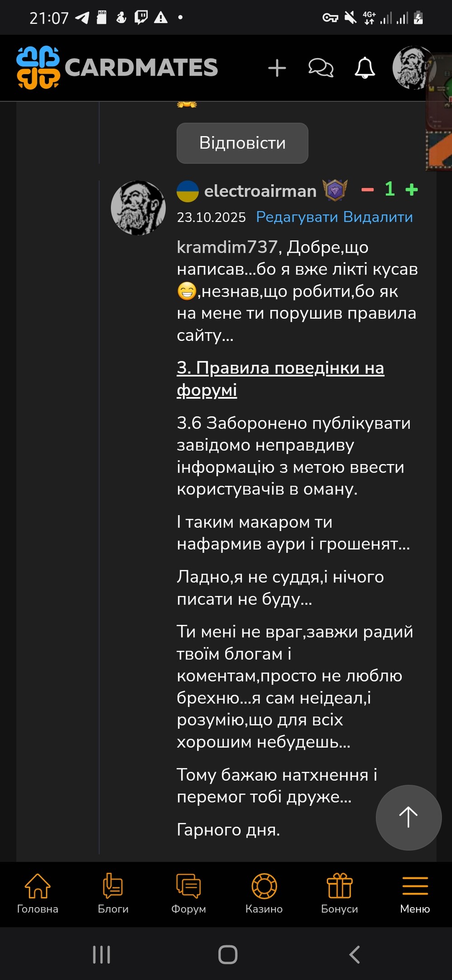Image resolution: width=452 pixels, height=980 pixels.
Task: Go to Головна home tab
Action: tap(38, 894)
